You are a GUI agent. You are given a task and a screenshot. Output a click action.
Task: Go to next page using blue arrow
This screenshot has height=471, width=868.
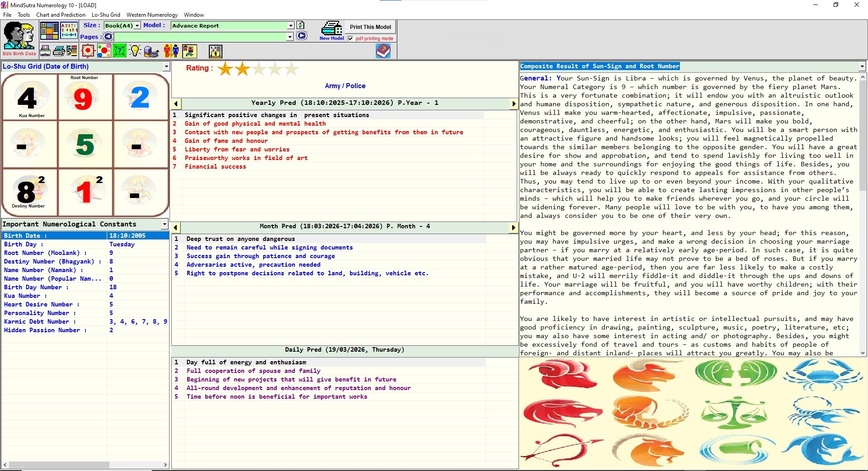[302, 36]
